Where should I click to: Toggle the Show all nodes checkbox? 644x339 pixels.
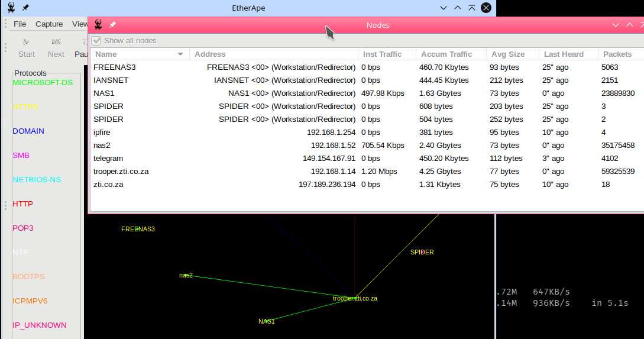point(96,41)
